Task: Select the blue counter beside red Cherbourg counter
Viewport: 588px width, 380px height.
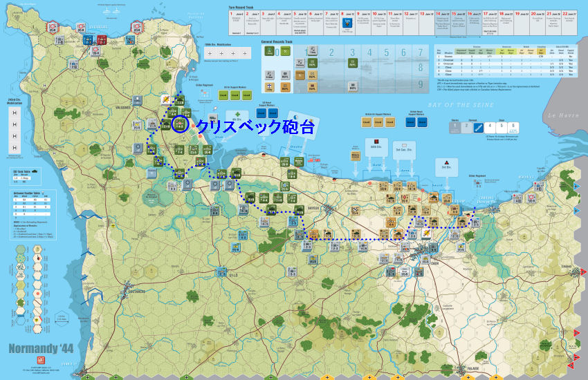Action: point(88,39)
